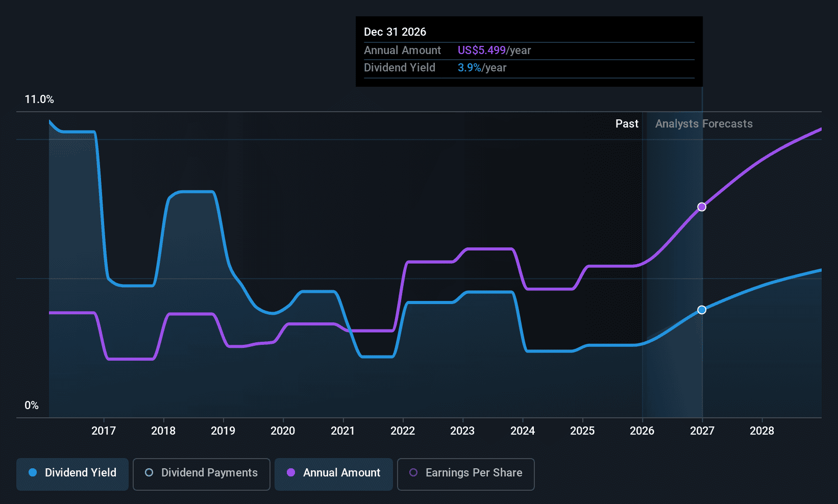Select the 2019 x-axis year label
Screen dimensions: 838x504
coord(223,431)
